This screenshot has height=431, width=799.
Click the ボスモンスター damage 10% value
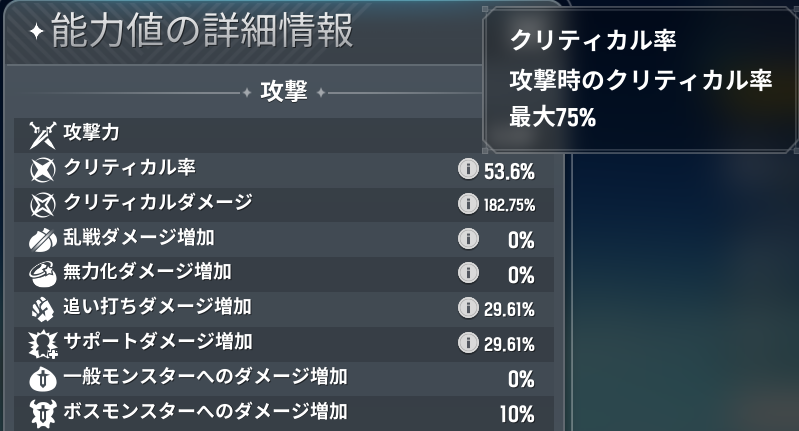click(x=516, y=413)
